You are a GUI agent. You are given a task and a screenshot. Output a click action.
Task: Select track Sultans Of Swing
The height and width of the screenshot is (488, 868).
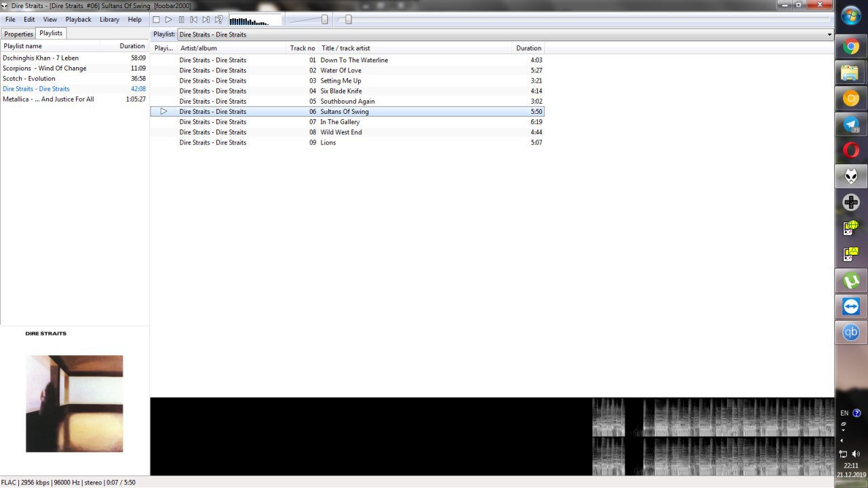[x=347, y=111]
